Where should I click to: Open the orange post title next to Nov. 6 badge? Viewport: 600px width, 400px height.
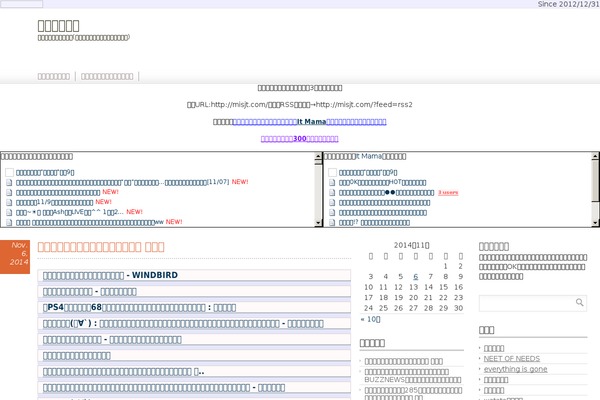point(101,247)
